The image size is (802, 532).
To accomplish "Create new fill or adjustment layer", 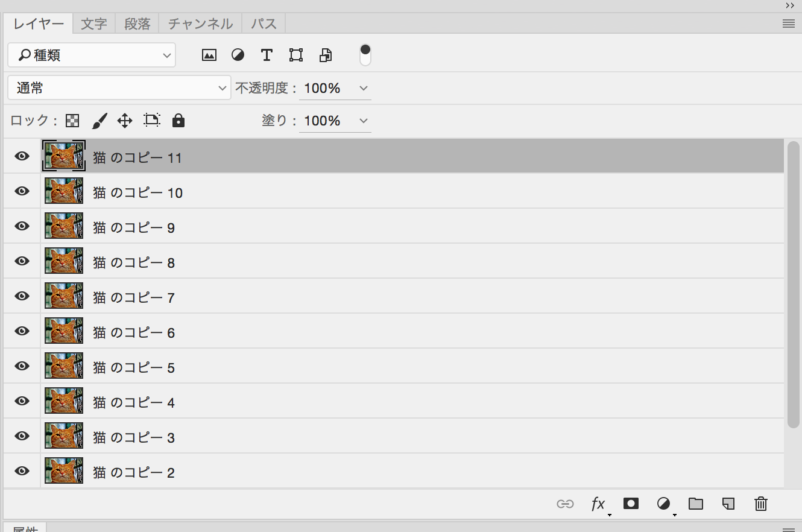I will tap(663, 504).
